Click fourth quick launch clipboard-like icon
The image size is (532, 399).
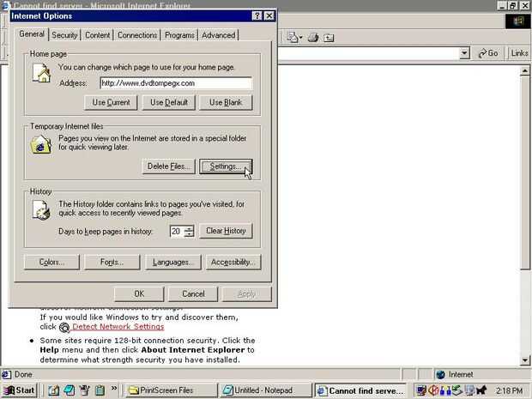[100, 390]
